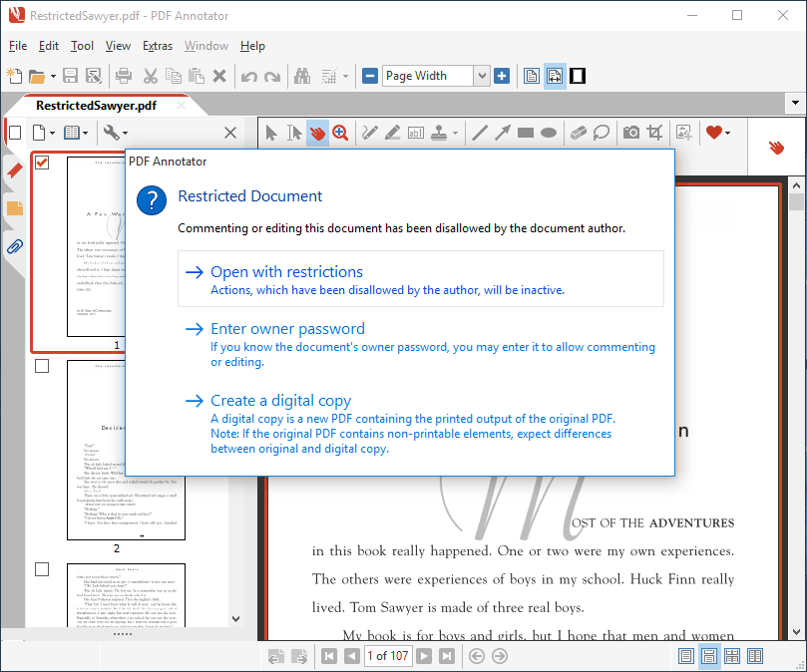Click the page number field '1 of 107'
The image size is (807, 672).
388,656
